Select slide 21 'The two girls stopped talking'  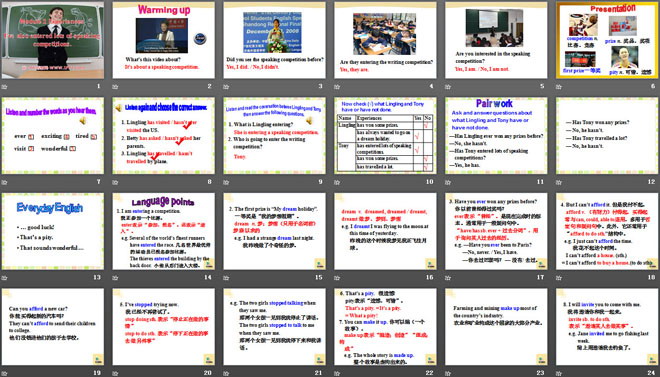pos(274,327)
